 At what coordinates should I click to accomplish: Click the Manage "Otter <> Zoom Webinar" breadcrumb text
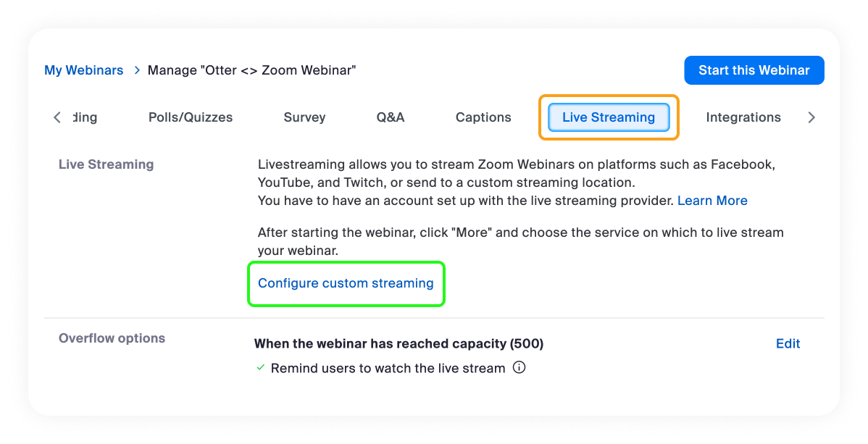251,70
